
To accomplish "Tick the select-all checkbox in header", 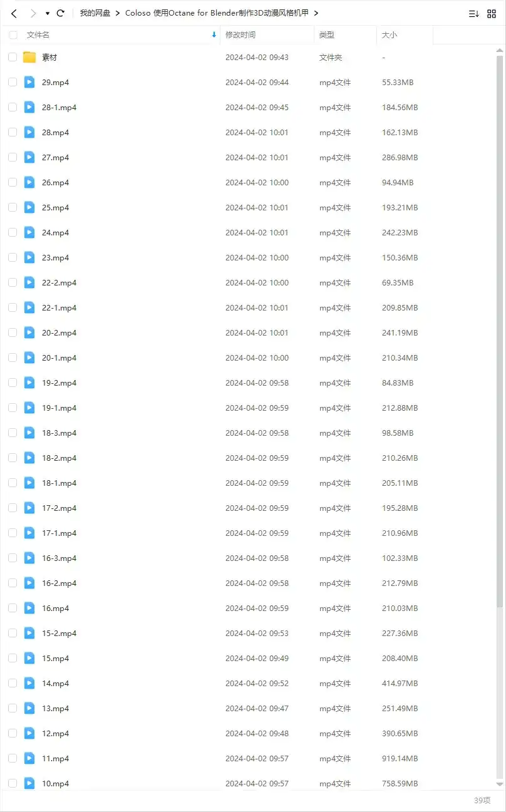I will point(13,35).
